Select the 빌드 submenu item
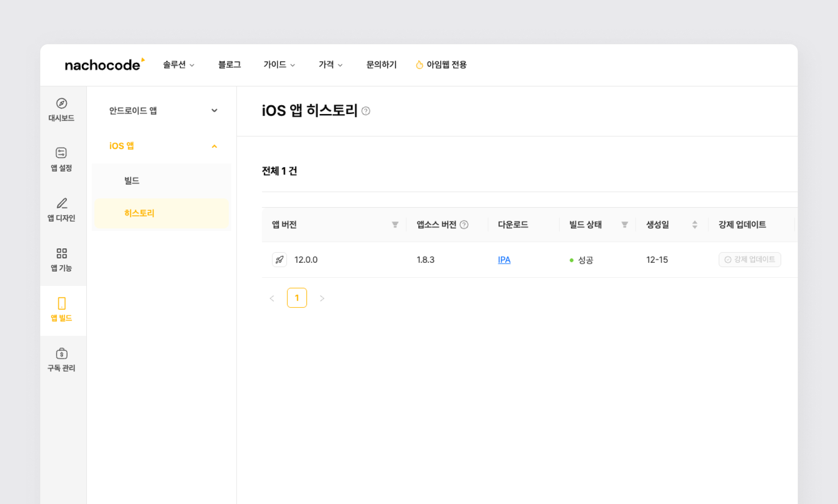Image resolution: width=838 pixels, height=504 pixels. pos(132,181)
